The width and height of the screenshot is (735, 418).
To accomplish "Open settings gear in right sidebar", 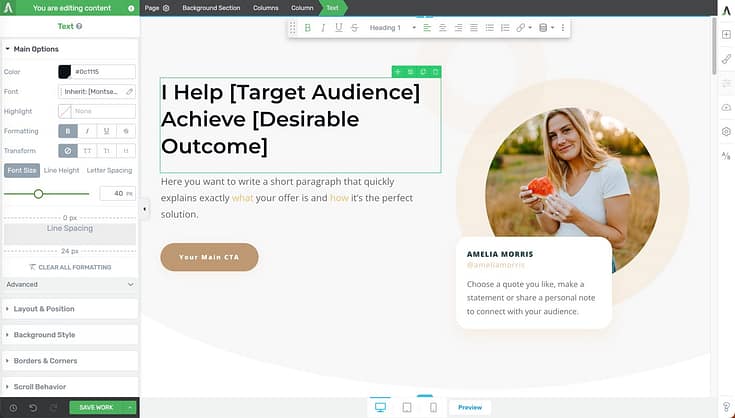I will coord(726,131).
